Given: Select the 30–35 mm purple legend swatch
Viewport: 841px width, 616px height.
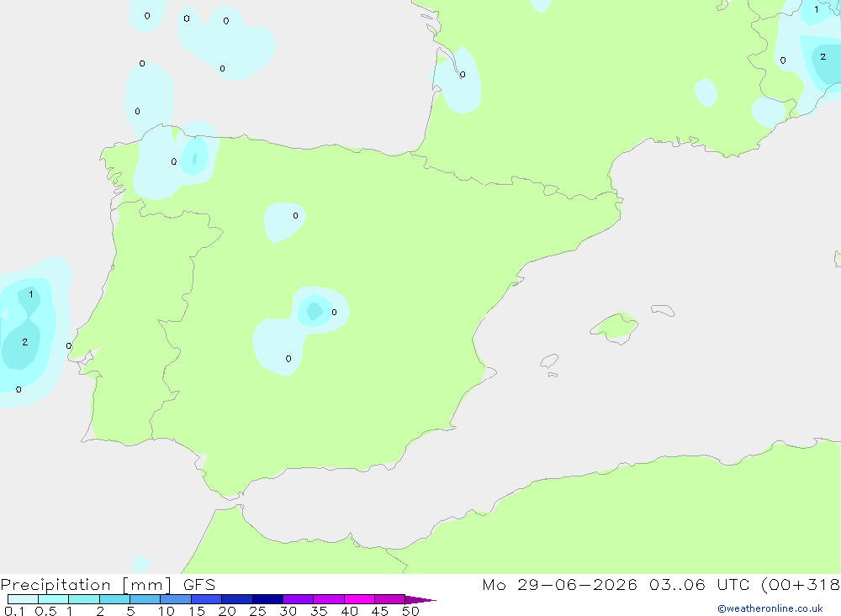Looking at the screenshot, I should pyautogui.click(x=298, y=599).
